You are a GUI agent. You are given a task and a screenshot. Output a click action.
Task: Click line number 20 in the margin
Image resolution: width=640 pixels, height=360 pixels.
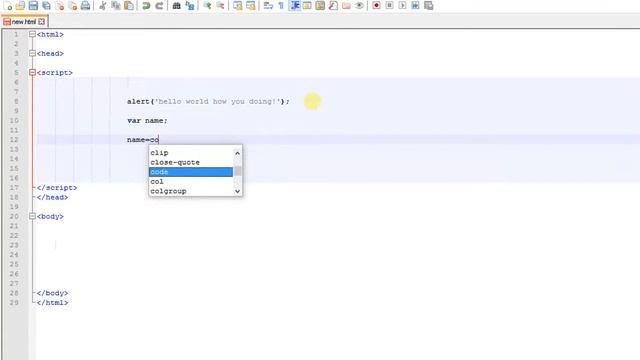click(x=14, y=216)
